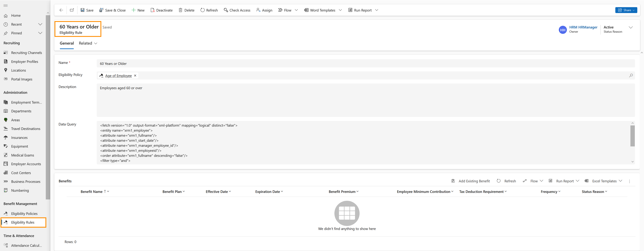Screen dimensions: 644x251
Task: Open Tax Deduction Requirement column menu
Action: [483, 191]
